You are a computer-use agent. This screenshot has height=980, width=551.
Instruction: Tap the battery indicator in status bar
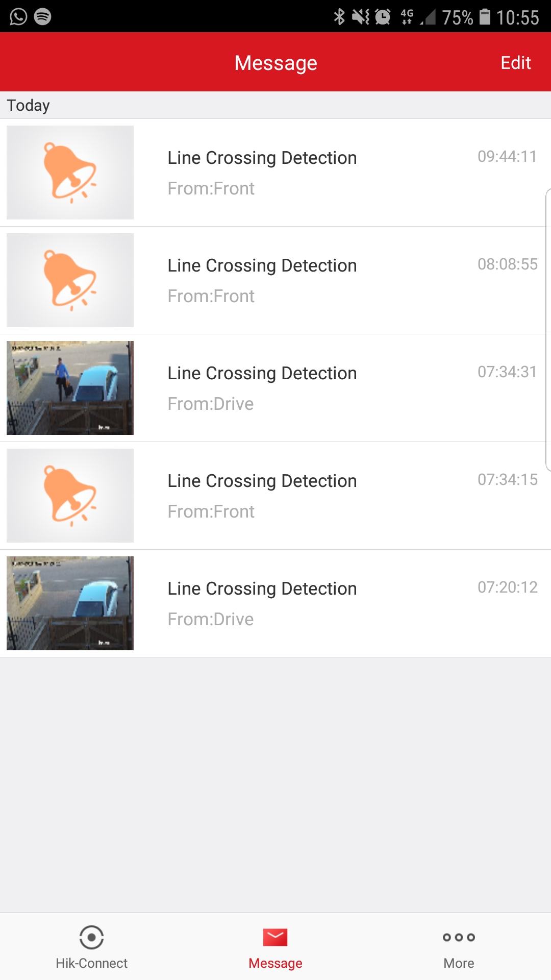click(485, 17)
